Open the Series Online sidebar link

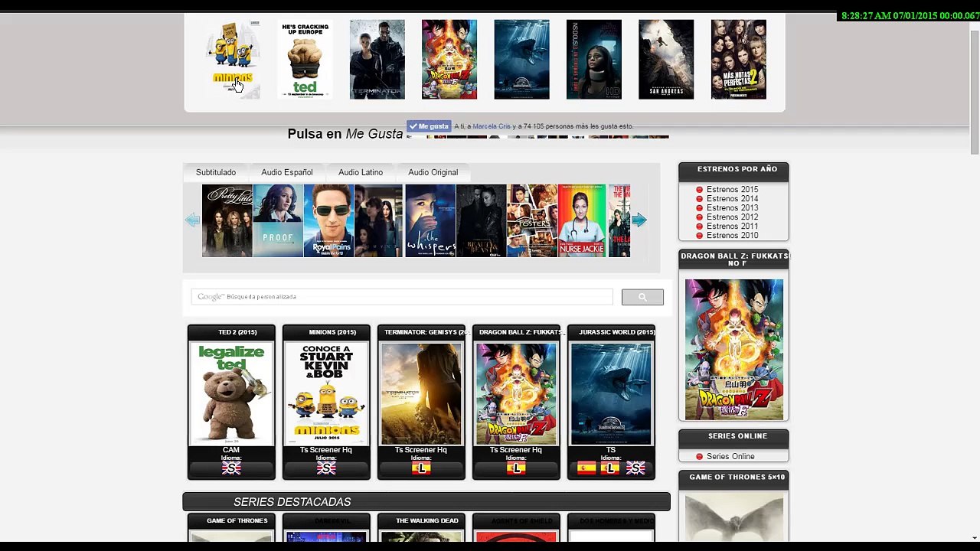(730, 457)
